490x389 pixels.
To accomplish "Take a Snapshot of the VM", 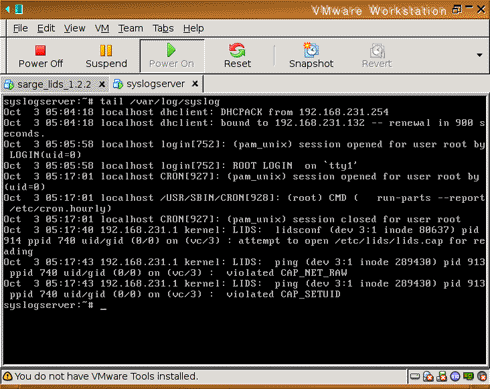I will [311, 56].
